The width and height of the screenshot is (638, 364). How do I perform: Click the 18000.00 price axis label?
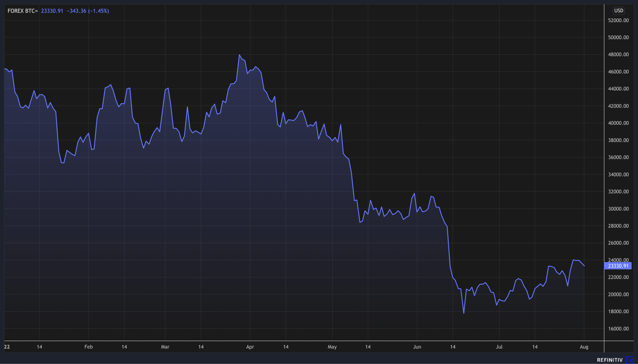click(618, 311)
